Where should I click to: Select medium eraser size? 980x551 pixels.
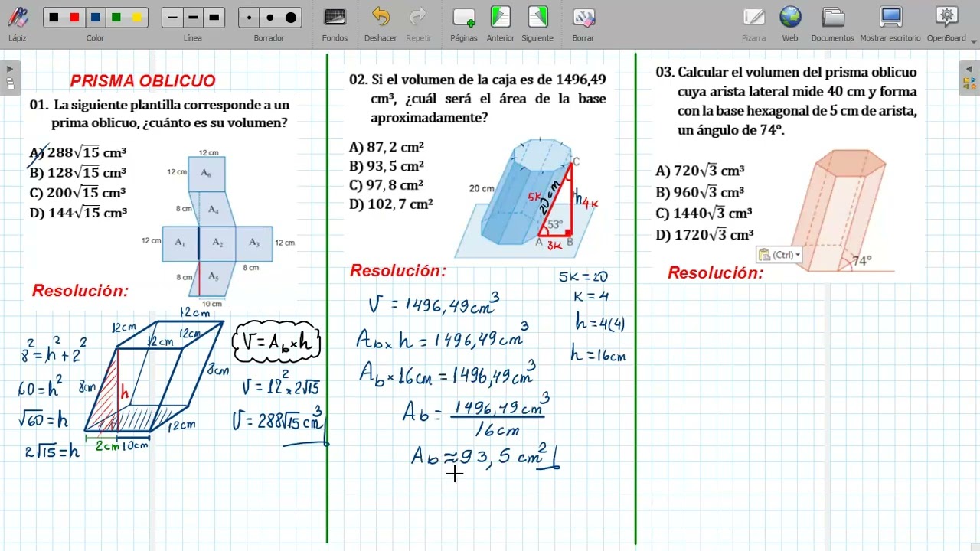tap(269, 18)
